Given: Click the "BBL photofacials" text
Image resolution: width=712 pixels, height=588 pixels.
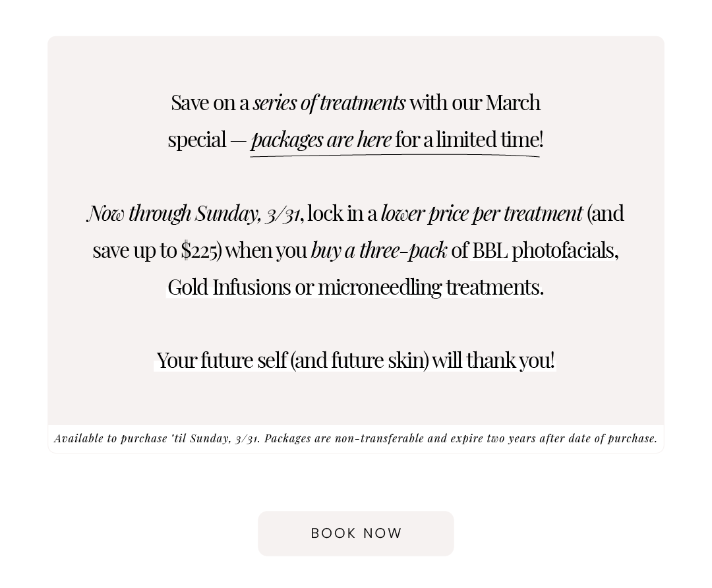Looking at the screenshot, I should [x=544, y=250].
